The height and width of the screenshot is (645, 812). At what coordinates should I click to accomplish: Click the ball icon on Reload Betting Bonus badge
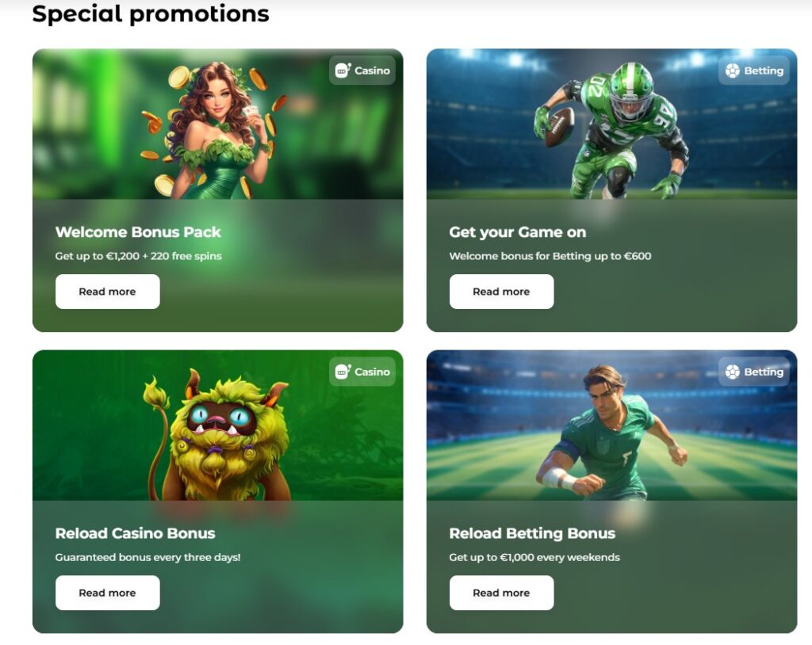[x=732, y=372]
